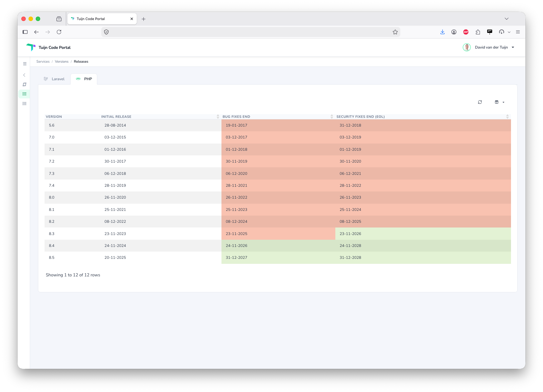543x392 pixels.
Task: Bookmark page with the star icon
Action: coord(395,32)
